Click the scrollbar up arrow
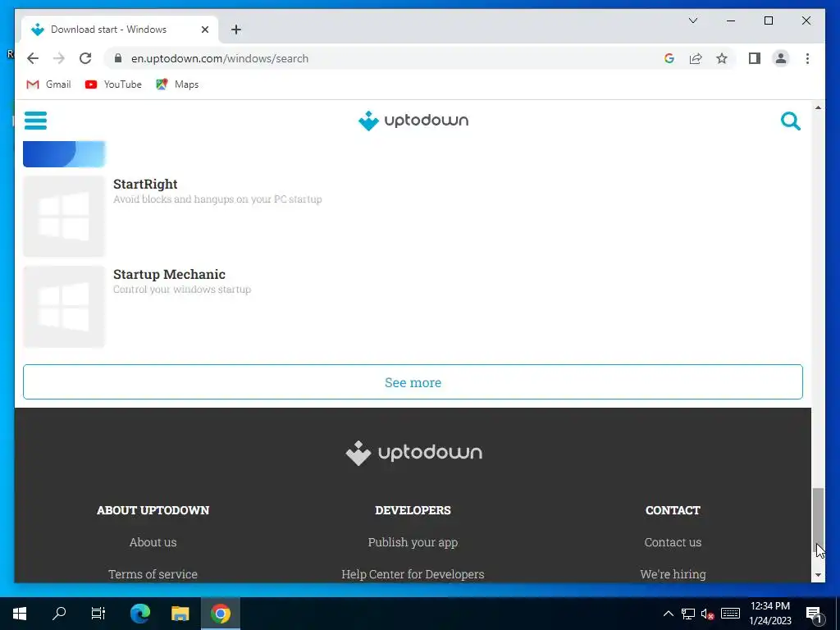840x630 pixels. tap(818, 107)
